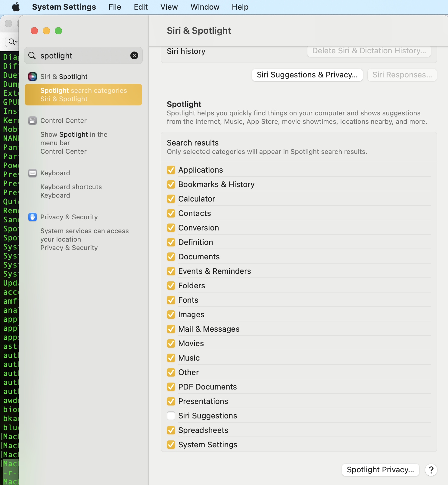Select Spotlight search categories result

tap(83, 95)
